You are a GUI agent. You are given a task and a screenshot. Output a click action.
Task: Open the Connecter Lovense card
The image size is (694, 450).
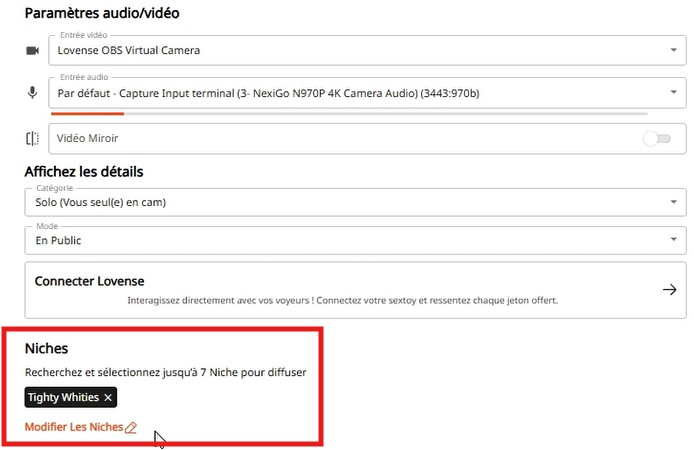coord(355,290)
